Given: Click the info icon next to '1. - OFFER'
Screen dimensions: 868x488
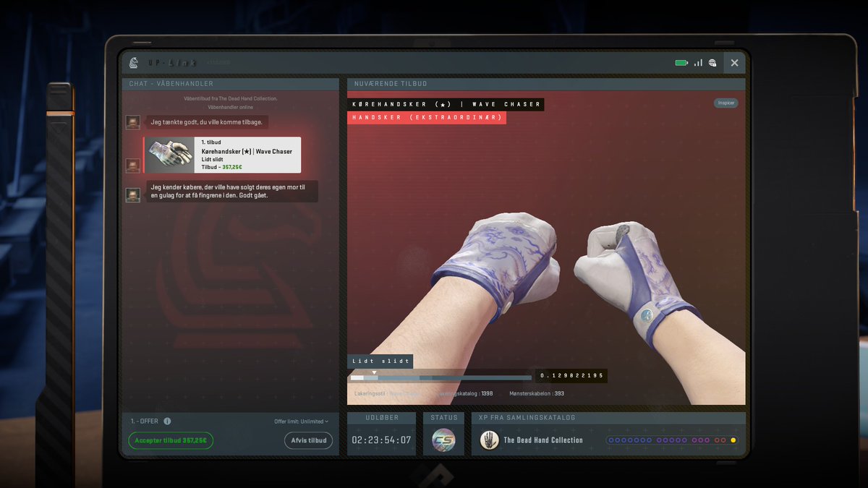Looking at the screenshot, I should tap(167, 421).
